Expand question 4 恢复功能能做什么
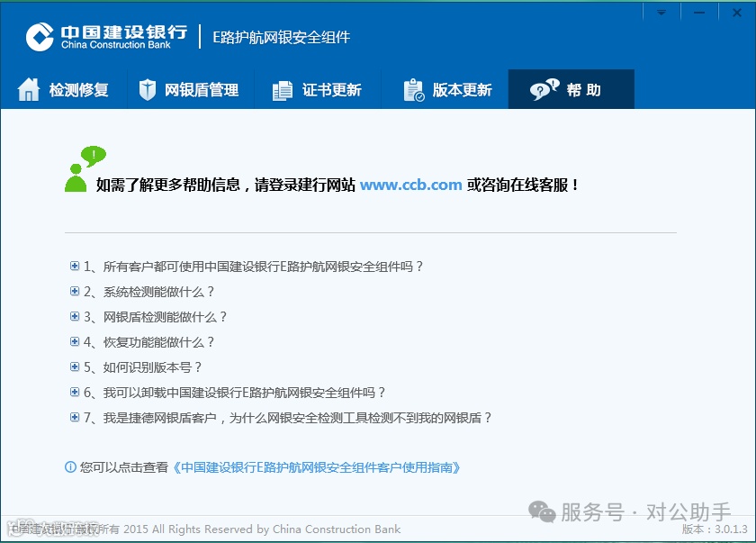The image size is (756, 543). [75, 341]
